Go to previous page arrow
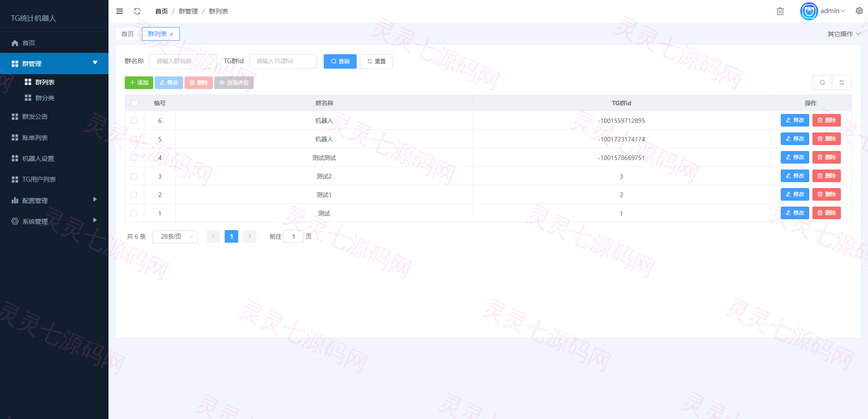Viewport: 868px width, 419px height. (213, 236)
